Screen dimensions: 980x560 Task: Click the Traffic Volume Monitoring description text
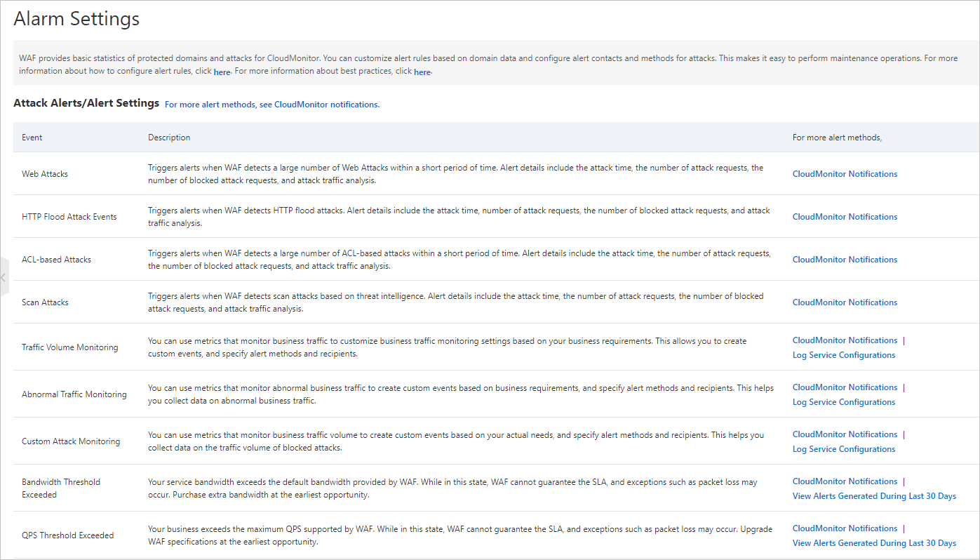click(448, 347)
